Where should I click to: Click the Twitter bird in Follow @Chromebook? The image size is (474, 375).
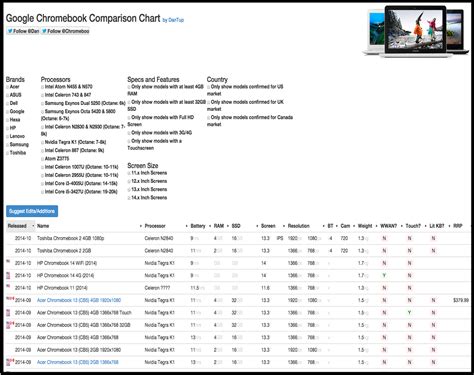[44, 31]
